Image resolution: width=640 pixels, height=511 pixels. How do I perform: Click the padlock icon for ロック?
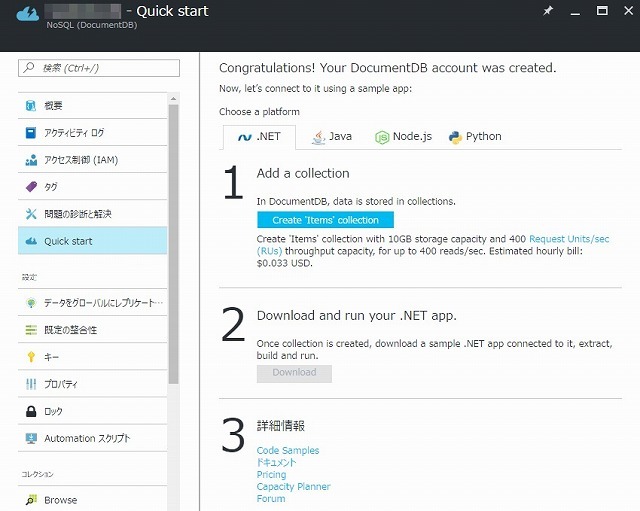pyautogui.click(x=31, y=411)
